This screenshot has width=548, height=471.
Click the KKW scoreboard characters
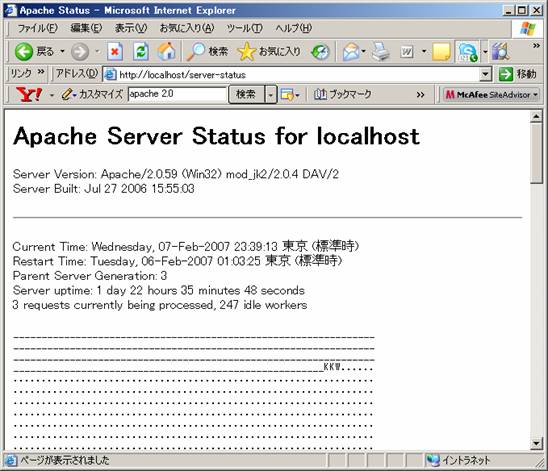[332, 367]
